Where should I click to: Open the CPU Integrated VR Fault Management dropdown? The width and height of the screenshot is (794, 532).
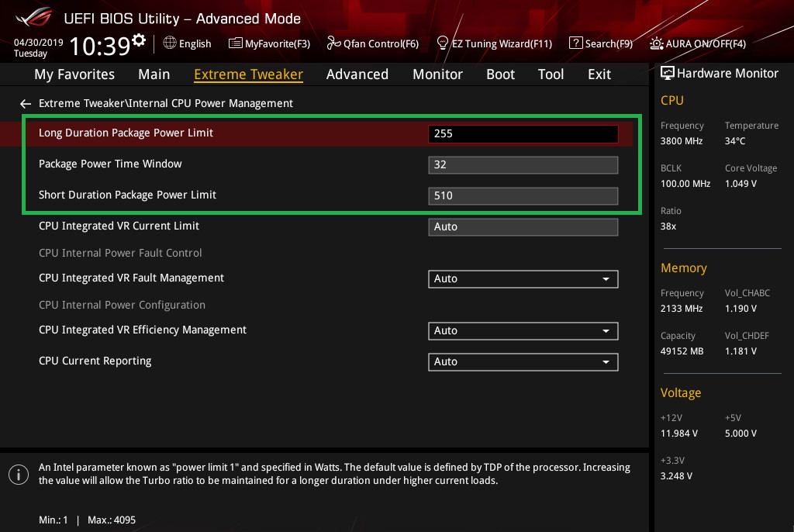[523, 278]
